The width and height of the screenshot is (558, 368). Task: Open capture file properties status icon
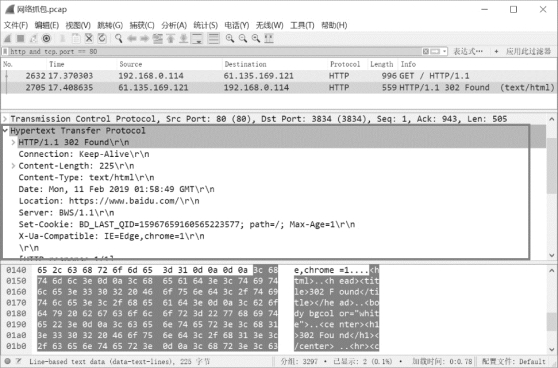(x=19, y=361)
